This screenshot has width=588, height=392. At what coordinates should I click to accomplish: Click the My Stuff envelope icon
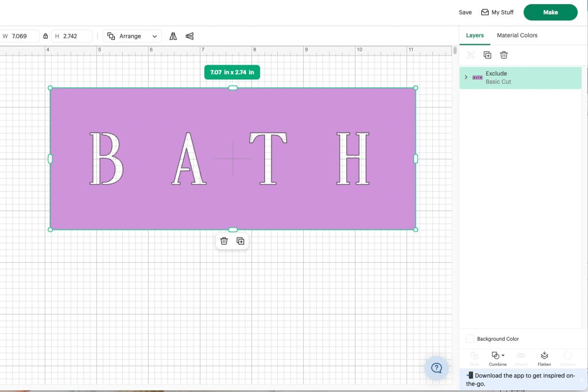[x=484, y=11]
